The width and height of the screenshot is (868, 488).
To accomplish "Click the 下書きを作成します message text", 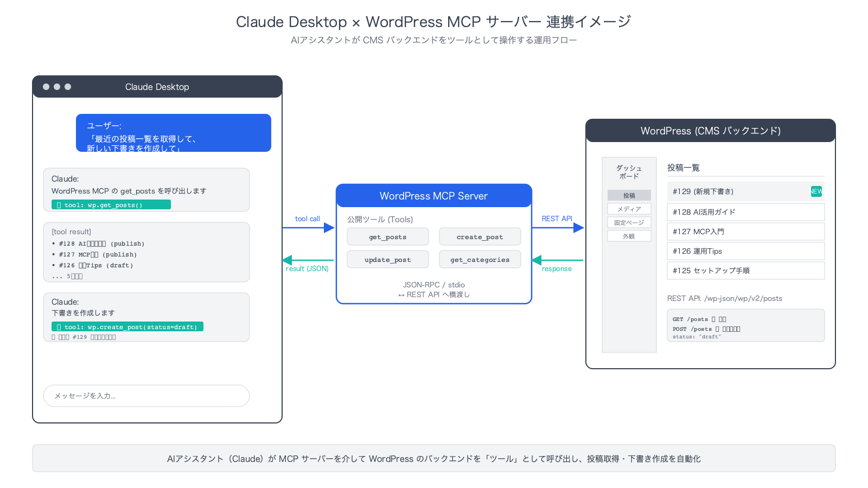I will coord(83,313).
